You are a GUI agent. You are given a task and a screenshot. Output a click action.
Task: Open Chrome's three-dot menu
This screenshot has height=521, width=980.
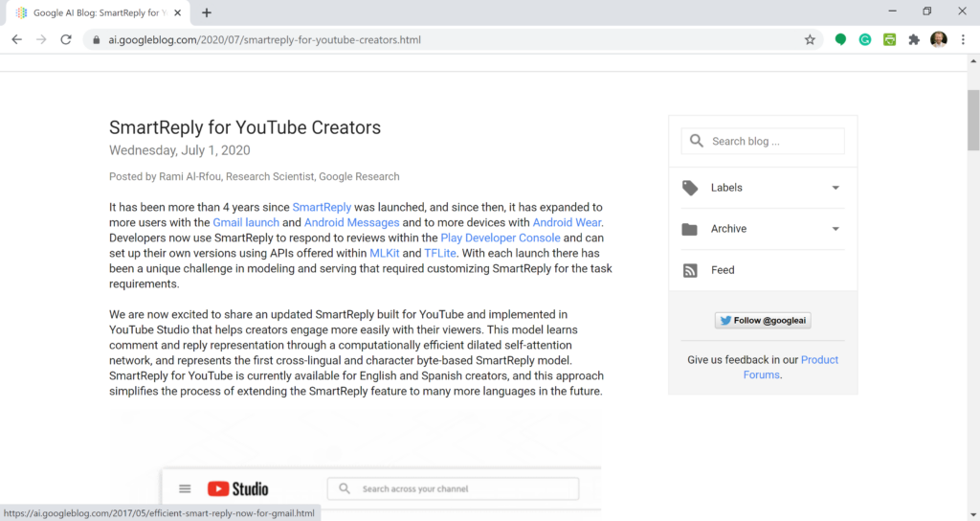tap(963, 39)
